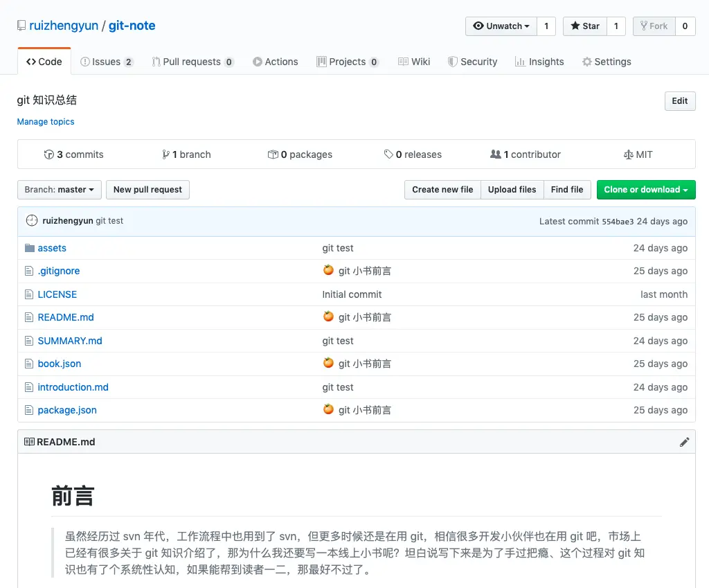The width and height of the screenshot is (709, 588).
Task: View the Insights tab
Action: 539,62
